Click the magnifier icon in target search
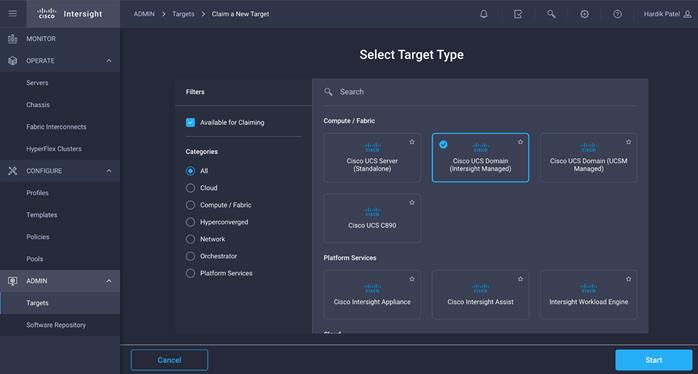The image size is (698, 374). [329, 92]
